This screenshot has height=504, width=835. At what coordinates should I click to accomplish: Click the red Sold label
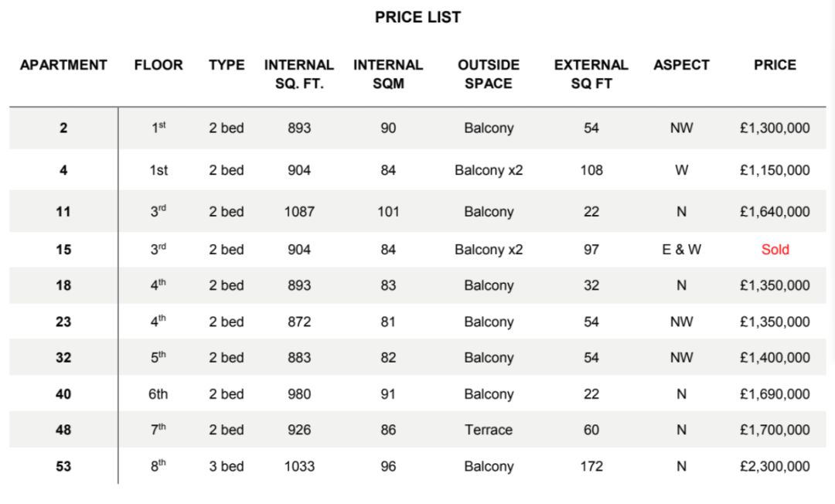775,250
